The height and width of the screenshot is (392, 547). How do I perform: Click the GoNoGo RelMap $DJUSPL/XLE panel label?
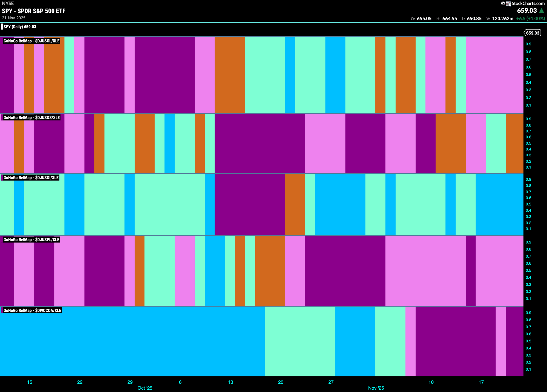click(31, 240)
